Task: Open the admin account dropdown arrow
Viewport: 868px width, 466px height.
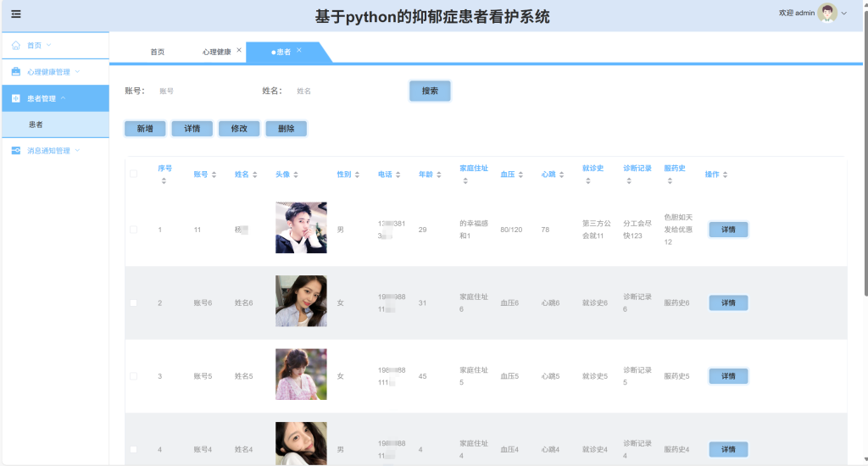Action: click(844, 14)
